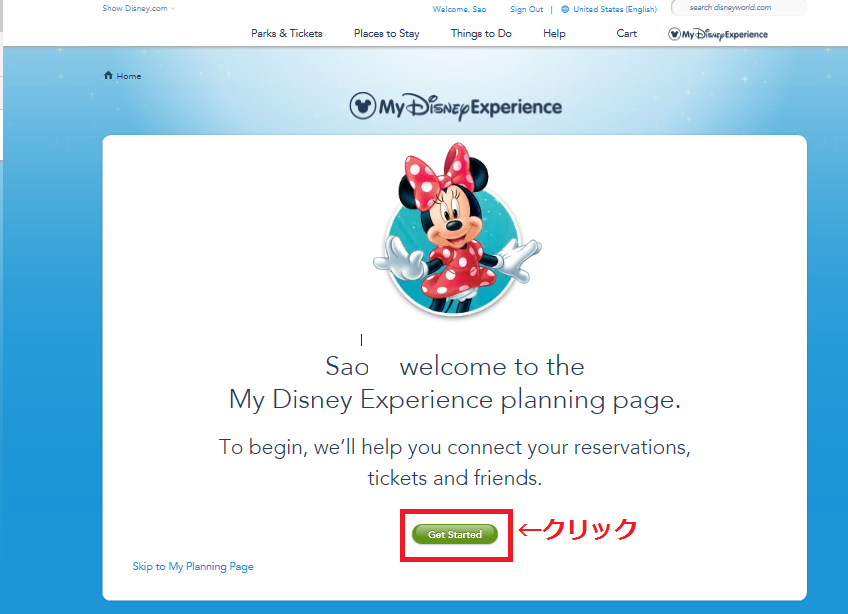This screenshot has height=614, width=848.
Task: Open the Places to Stay menu
Action: pyautogui.click(x=387, y=34)
